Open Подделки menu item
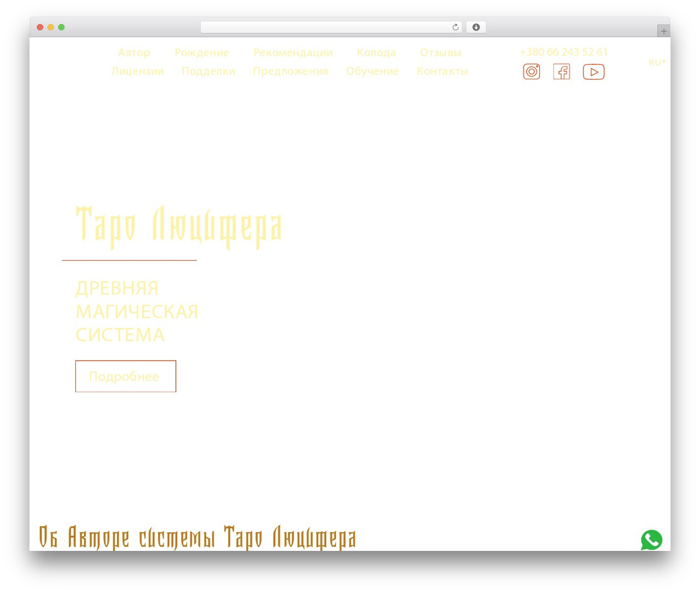The image size is (700, 593). pyautogui.click(x=208, y=71)
